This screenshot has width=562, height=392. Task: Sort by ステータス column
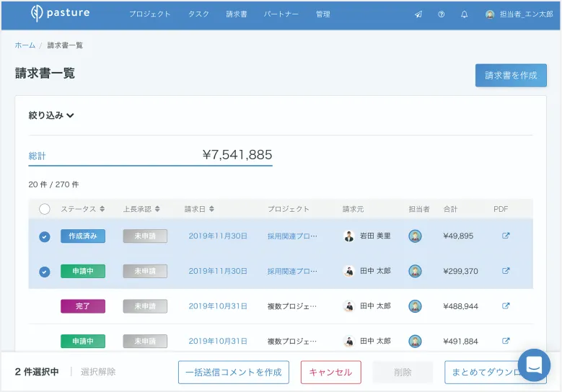tap(83, 209)
